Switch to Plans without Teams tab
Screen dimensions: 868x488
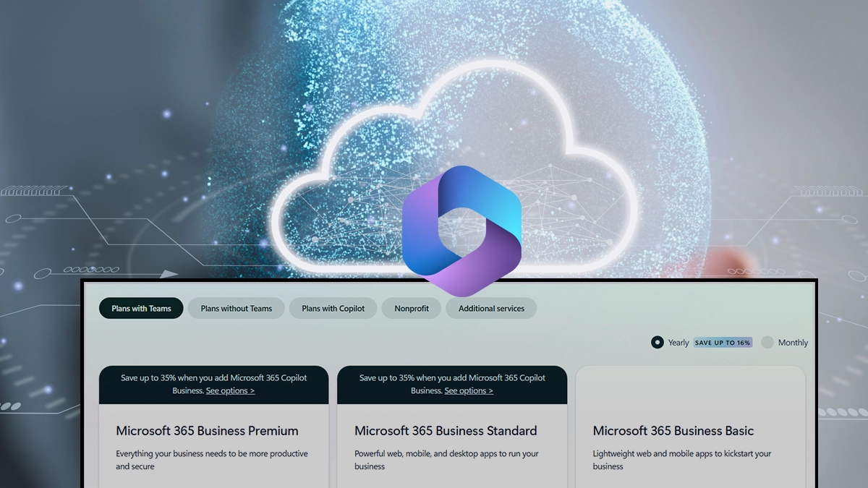click(237, 308)
